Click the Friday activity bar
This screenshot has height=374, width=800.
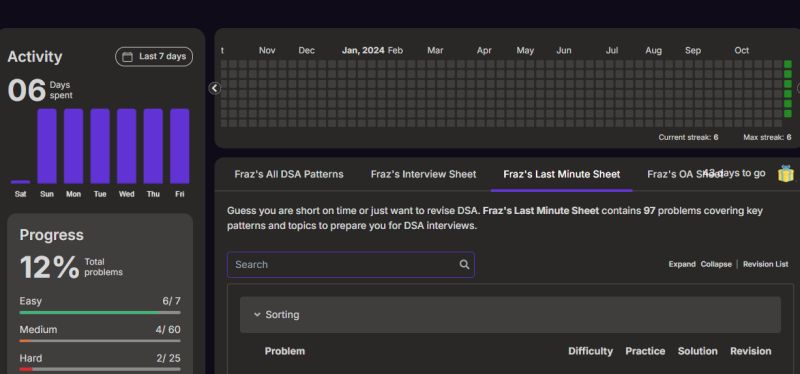click(180, 146)
